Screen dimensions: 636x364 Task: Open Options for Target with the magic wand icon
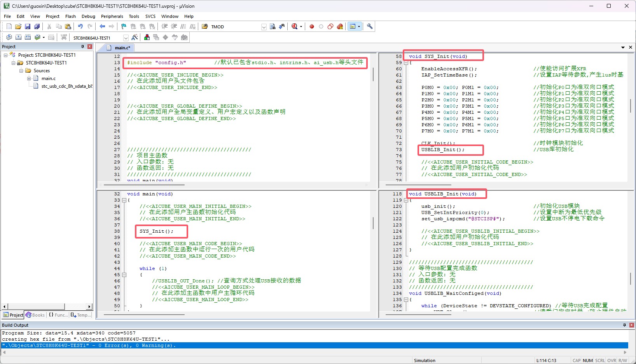tap(135, 37)
